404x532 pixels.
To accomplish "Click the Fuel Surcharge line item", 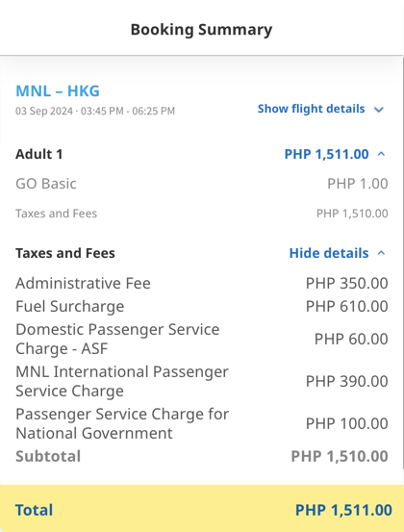I will [x=202, y=306].
